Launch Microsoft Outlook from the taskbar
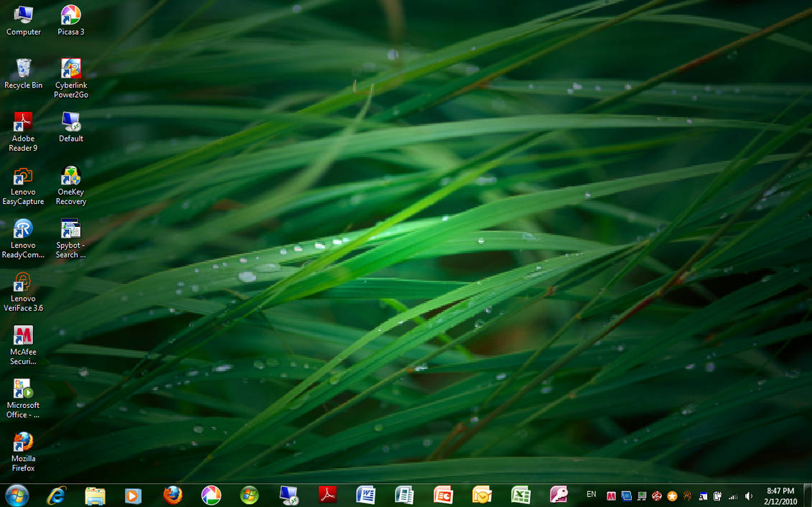The image size is (812, 507). point(481,496)
